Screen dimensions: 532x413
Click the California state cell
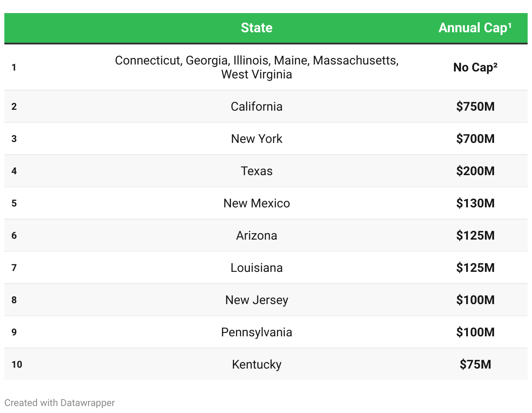point(256,106)
